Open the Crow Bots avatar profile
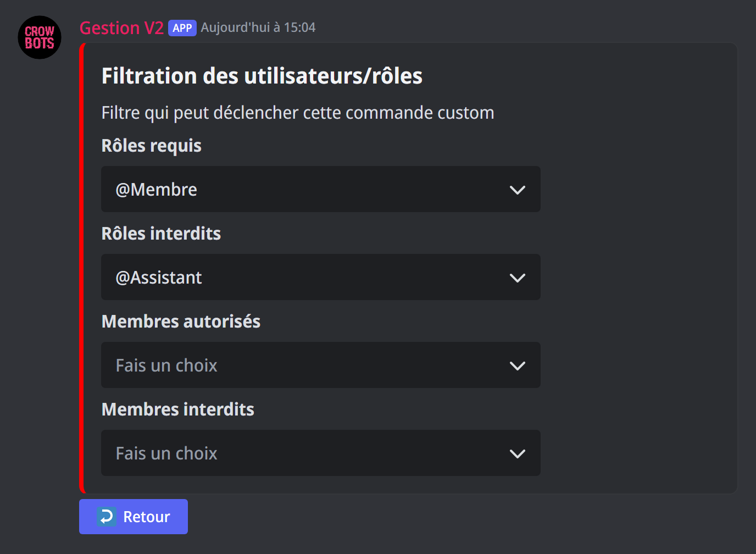The image size is (756, 554). pos(40,37)
